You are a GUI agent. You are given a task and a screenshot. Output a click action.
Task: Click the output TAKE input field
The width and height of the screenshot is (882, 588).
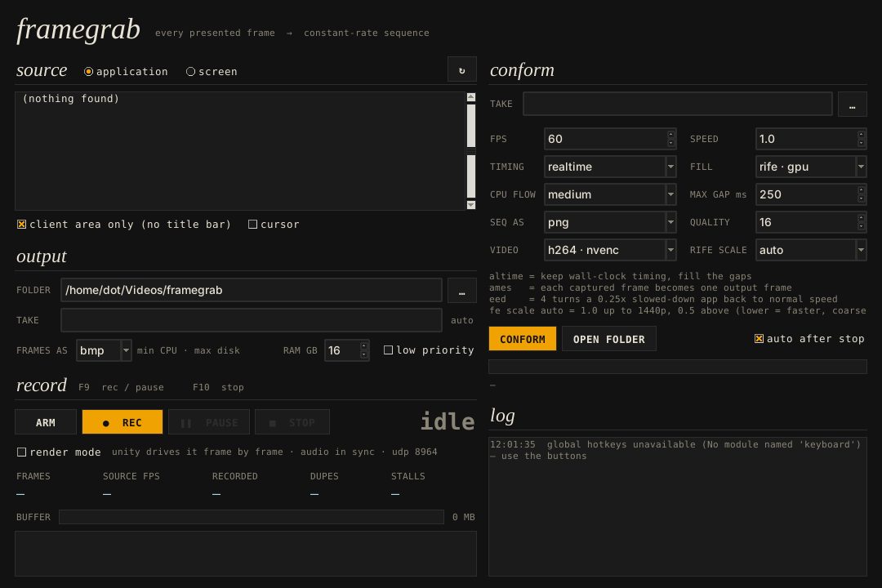coord(251,320)
